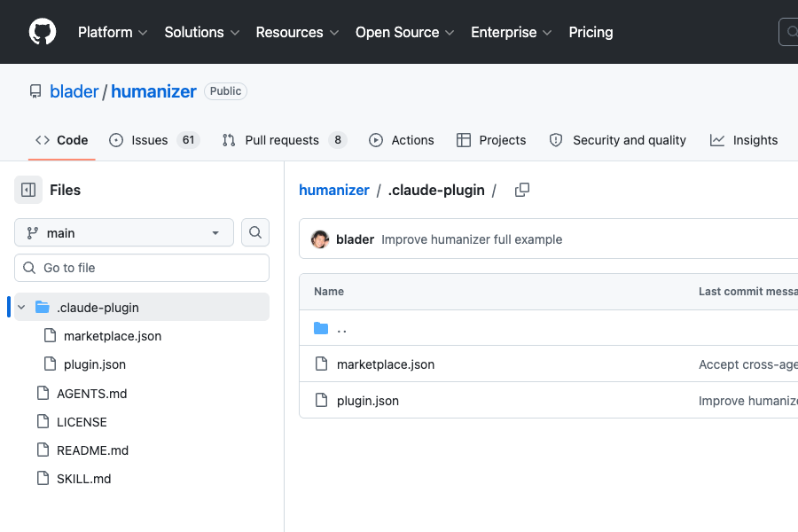Switch to the Issues tab
Screen dimensions: 798x532
point(154,140)
